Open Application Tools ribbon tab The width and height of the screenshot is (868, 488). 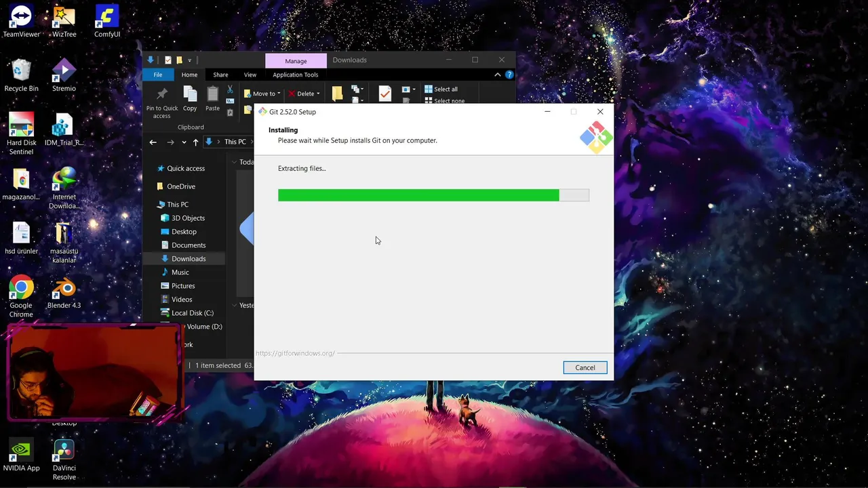[x=296, y=75]
